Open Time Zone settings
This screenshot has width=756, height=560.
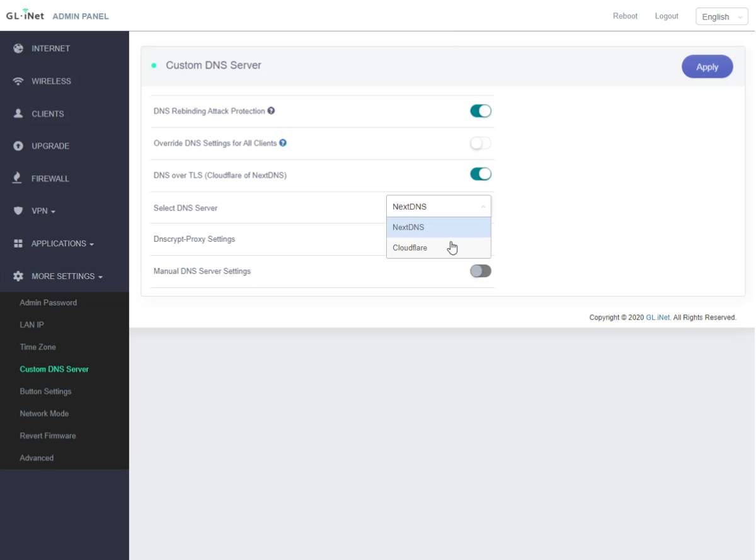[x=38, y=347]
